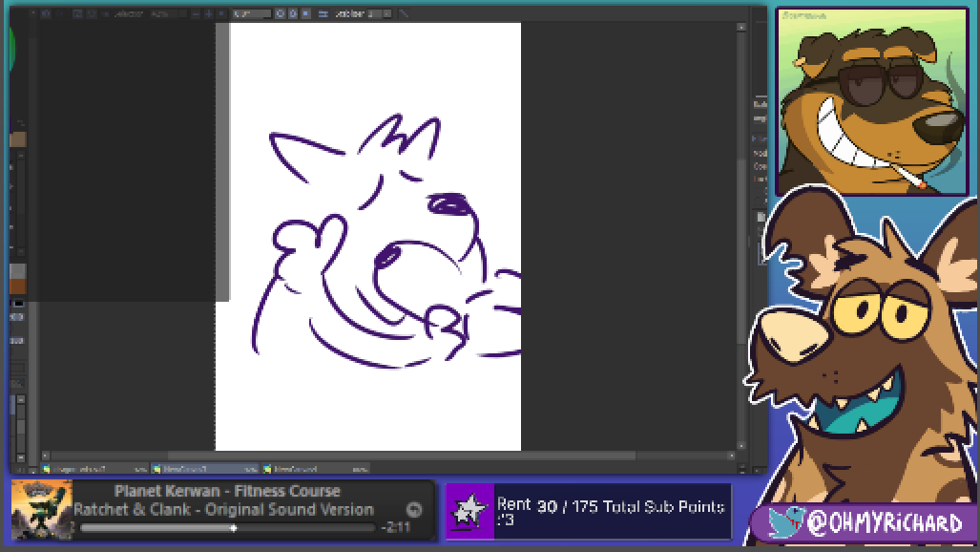The height and width of the screenshot is (552, 980).
Task: Click the reset rotation square icon
Action: [305, 14]
